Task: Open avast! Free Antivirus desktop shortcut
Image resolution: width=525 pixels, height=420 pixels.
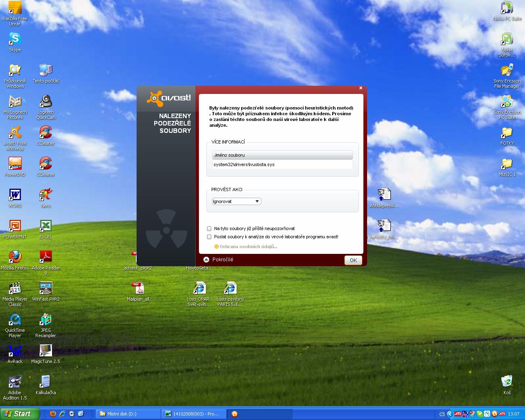Action: (15, 133)
